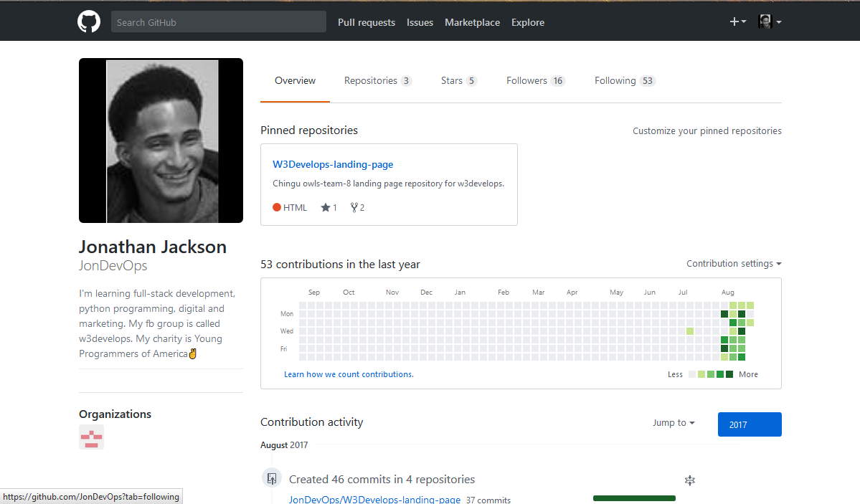Click the waving hand emoji in bio

(192, 353)
